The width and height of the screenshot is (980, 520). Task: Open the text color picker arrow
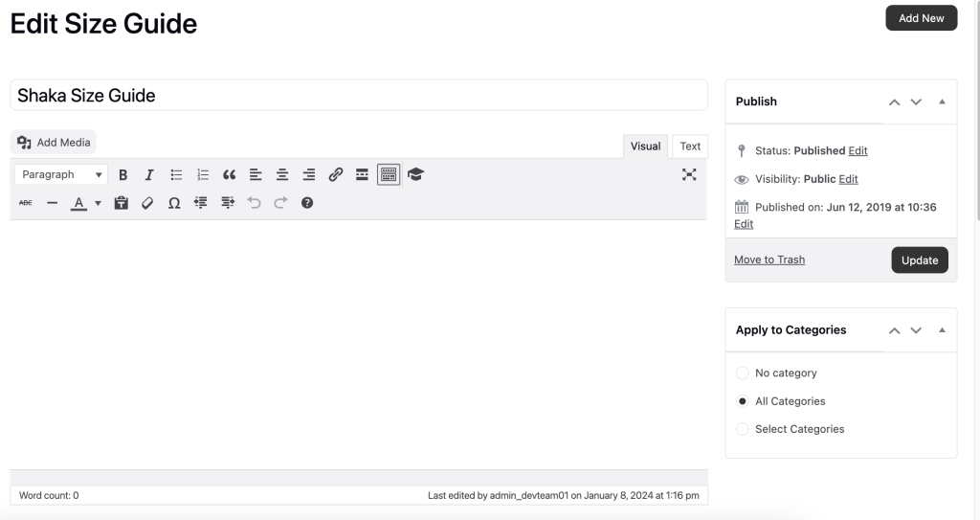pos(98,203)
